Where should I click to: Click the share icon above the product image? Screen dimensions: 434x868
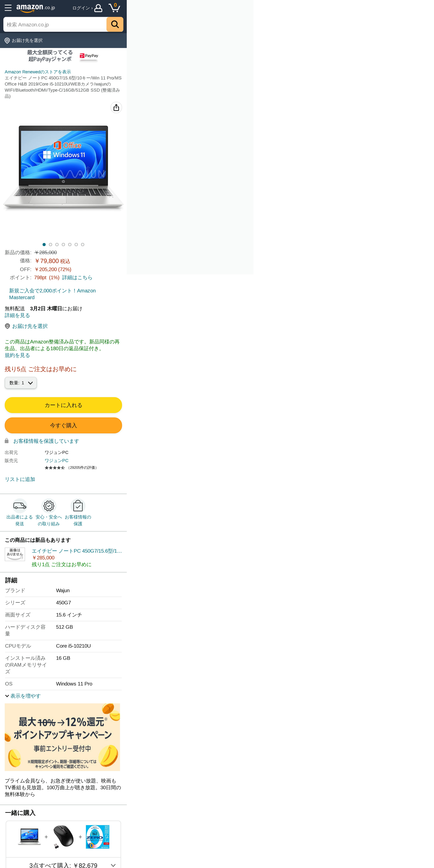[x=116, y=107]
